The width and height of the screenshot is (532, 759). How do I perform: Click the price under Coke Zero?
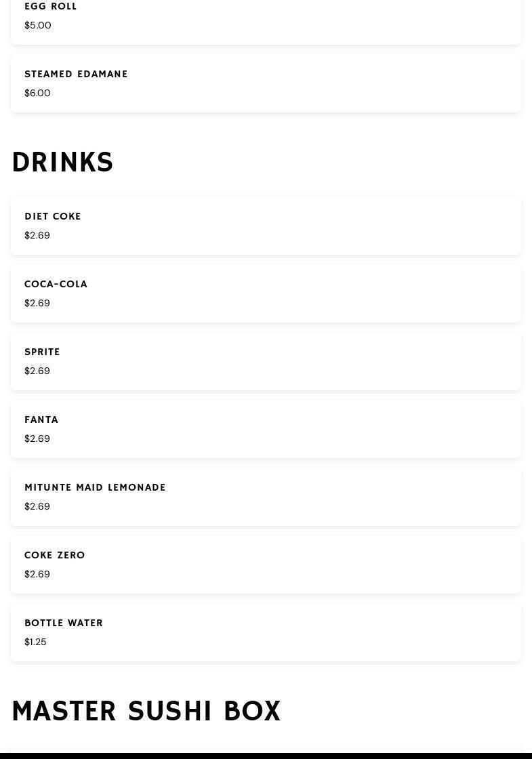(x=37, y=575)
